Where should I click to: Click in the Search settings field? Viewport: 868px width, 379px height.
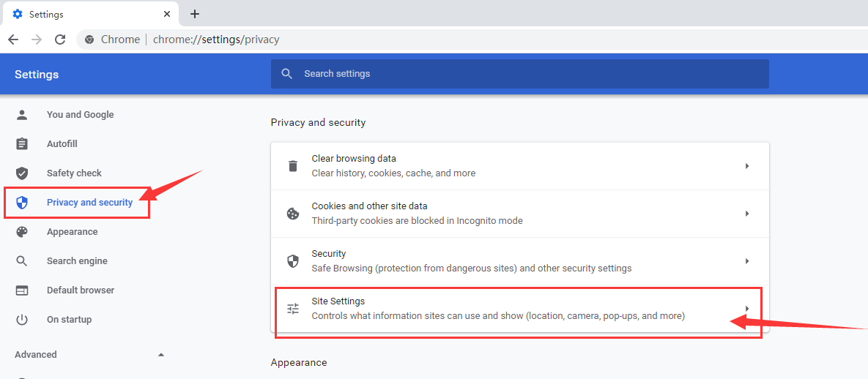(520, 74)
